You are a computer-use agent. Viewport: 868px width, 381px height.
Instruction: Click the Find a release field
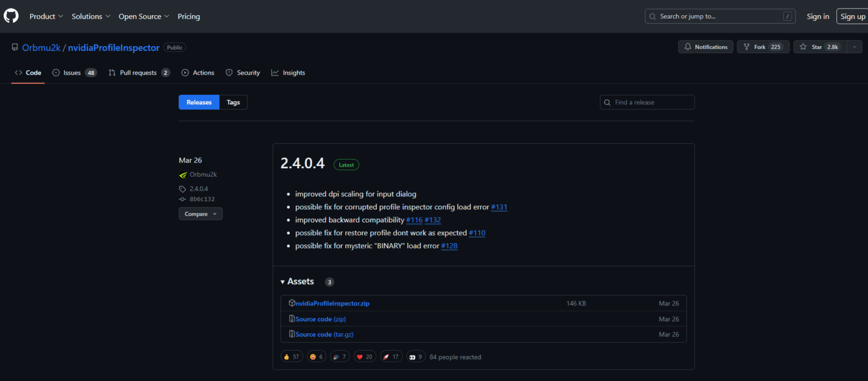[652, 102]
